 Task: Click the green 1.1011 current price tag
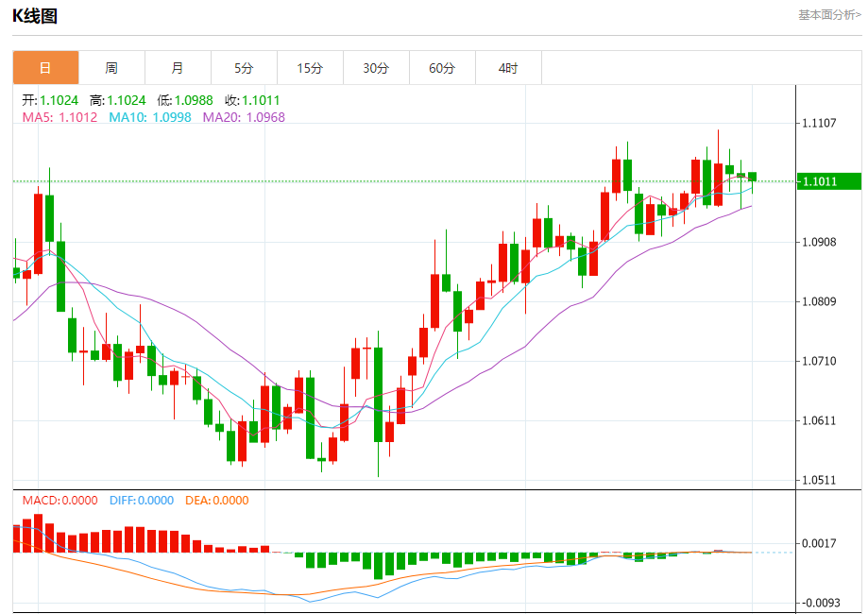click(828, 181)
